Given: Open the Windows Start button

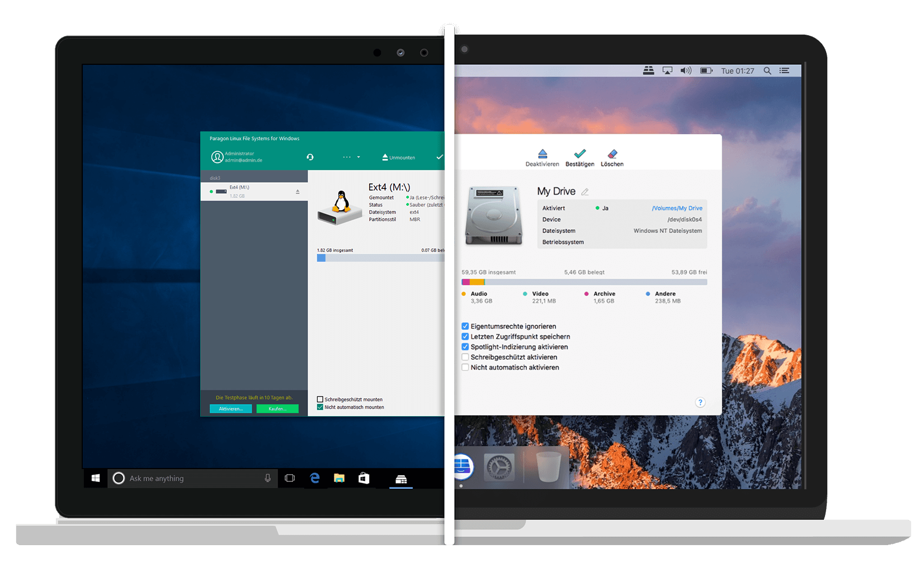Looking at the screenshot, I should coord(96,479).
